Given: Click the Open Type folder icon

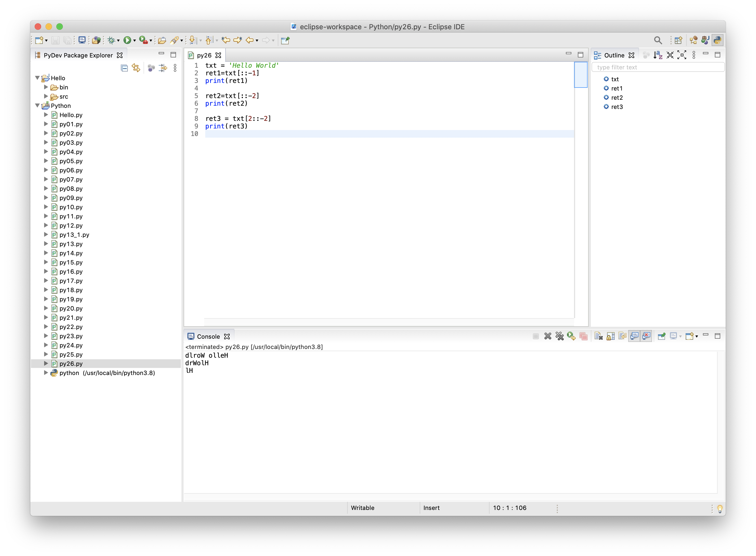Looking at the screenshot, I should 162,40.
